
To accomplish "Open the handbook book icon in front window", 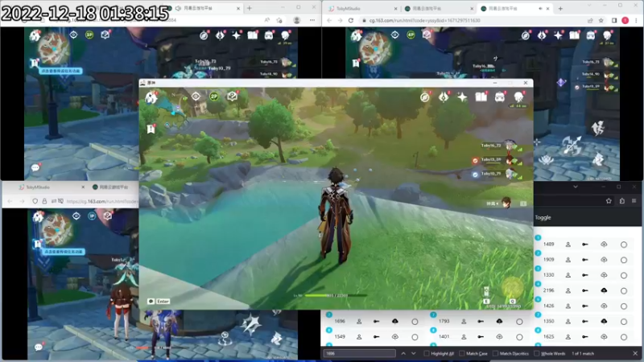I will tap(481, 97).
